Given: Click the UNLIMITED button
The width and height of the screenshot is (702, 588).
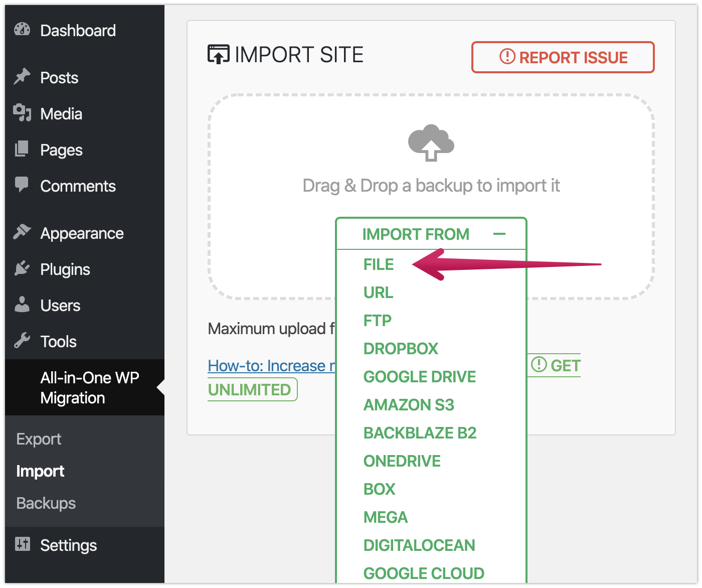Looking at the screenshot, I should [253, 390].
